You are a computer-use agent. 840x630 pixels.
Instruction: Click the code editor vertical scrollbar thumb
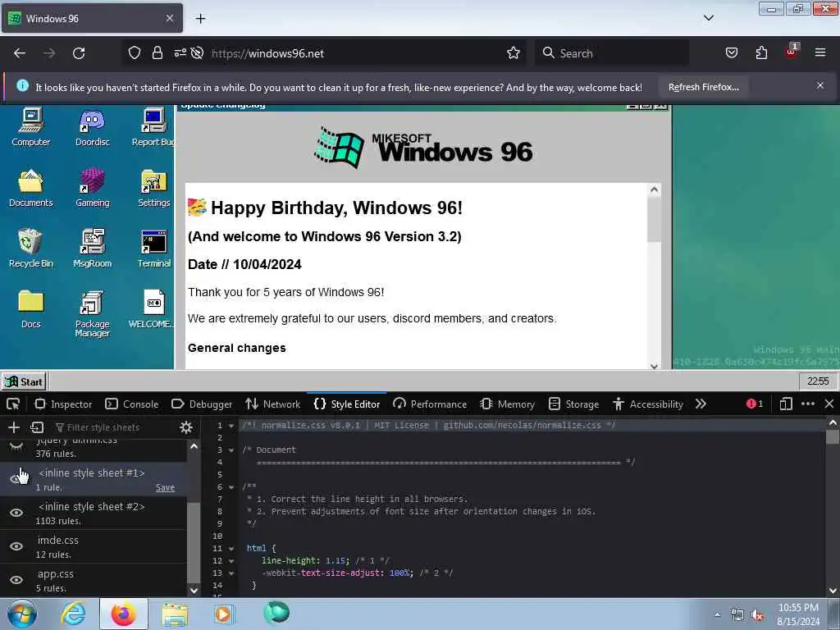833,437
